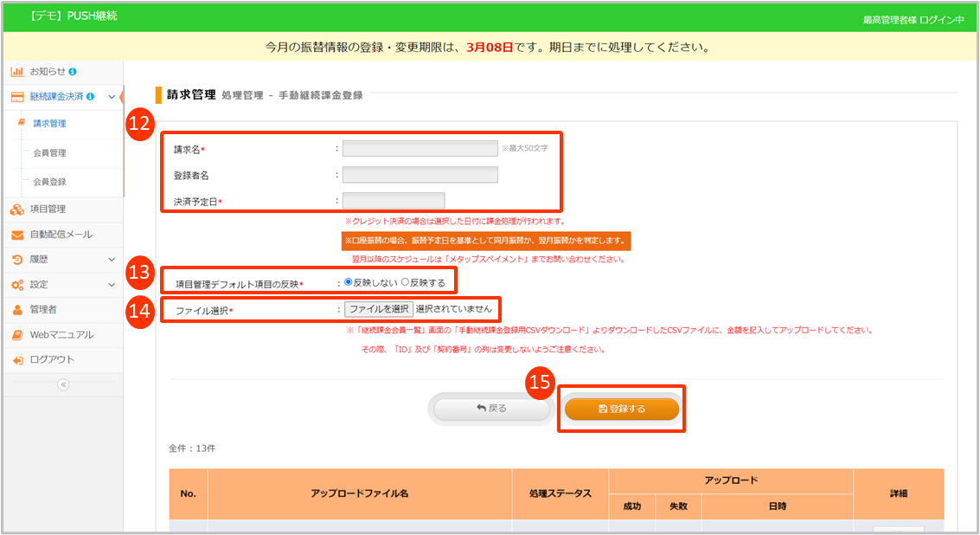
Task: Click the お知らせ chart icon in sidebar
Action: pos(17,71)
